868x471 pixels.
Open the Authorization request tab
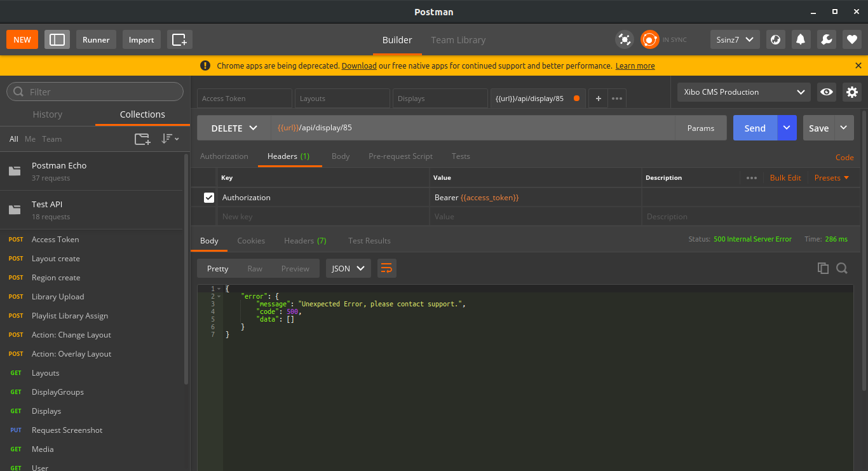(224, 156)
